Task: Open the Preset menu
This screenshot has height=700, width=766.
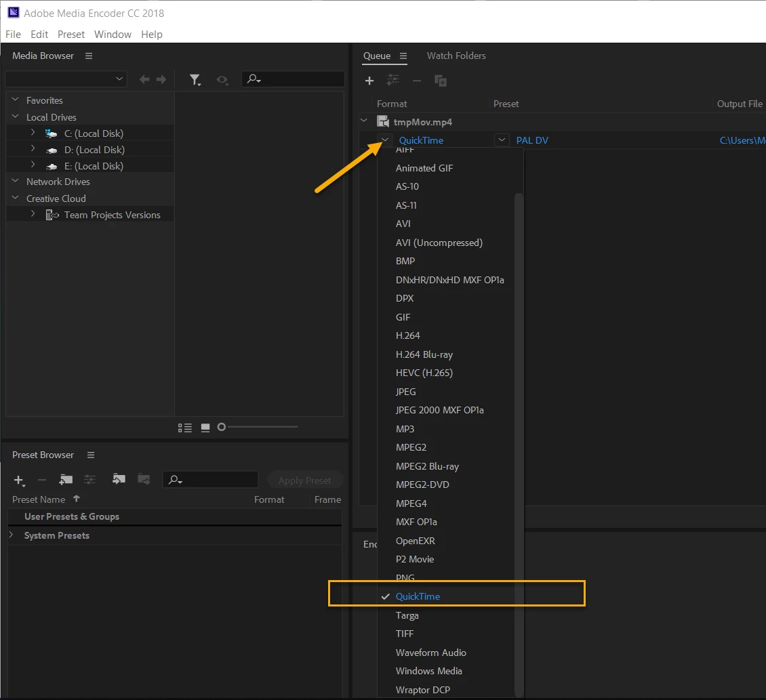Action: pos(70,34)
